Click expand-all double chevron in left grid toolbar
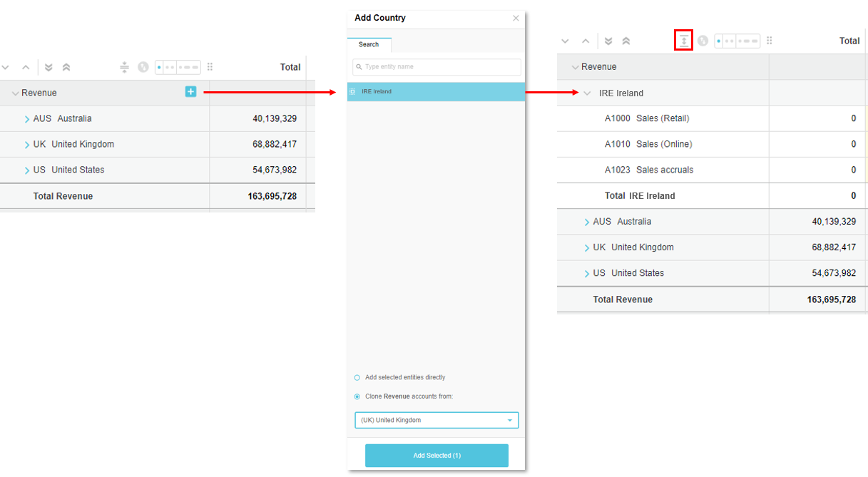This screenshot has height=477, width=868. 48,68
